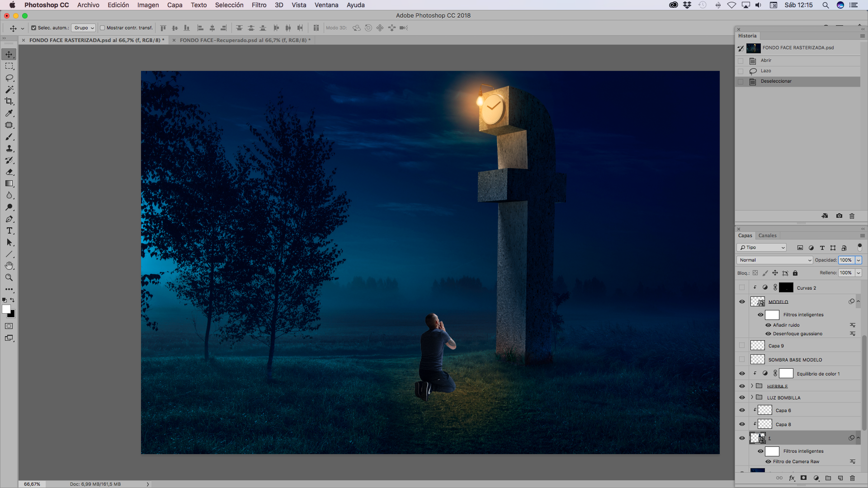868x488 pixels.
Task: Show the Curvas 2 layer
Action: 742,288
